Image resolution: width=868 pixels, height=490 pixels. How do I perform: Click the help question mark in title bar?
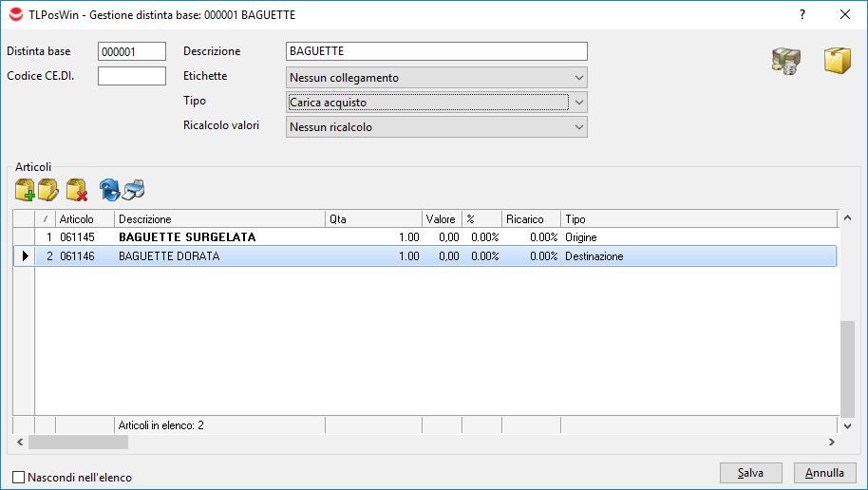point(802,14)
